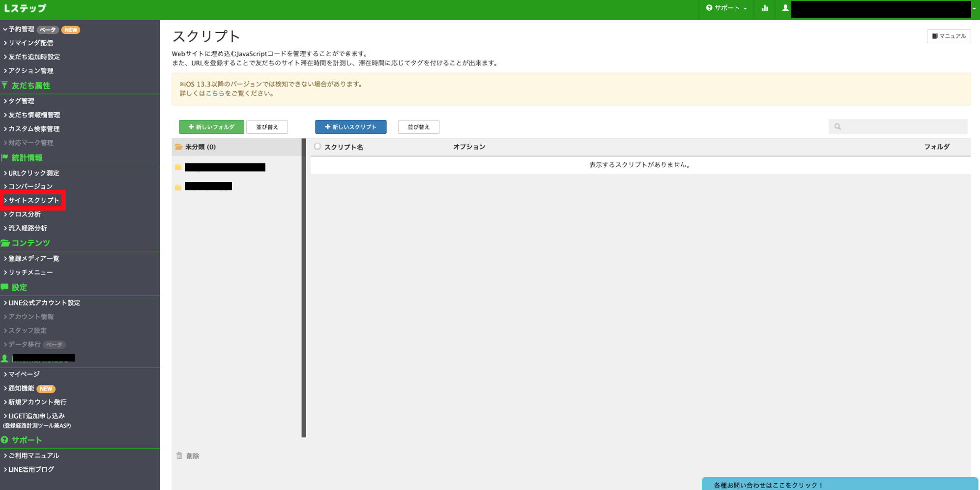Click the 未分類 open folder icon

click(x=178, y=147)
